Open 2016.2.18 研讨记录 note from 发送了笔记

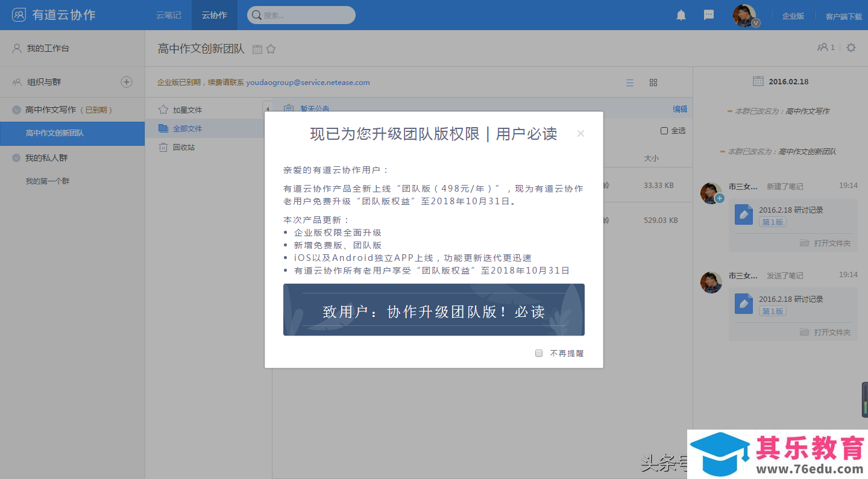(791, 299)
